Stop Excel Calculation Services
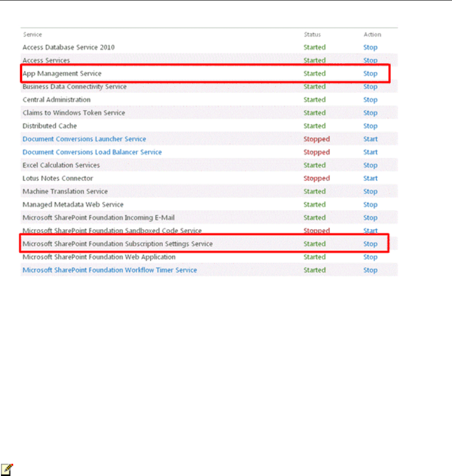The height and width of the screenshot is (476, 452). pos(370,165)
